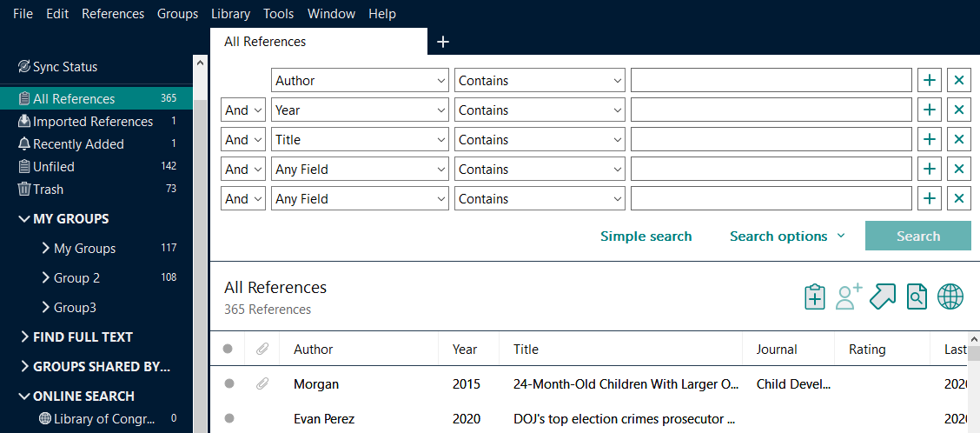Click the export/share arrow icon
The image size is (980, 433).
(882, 296)
